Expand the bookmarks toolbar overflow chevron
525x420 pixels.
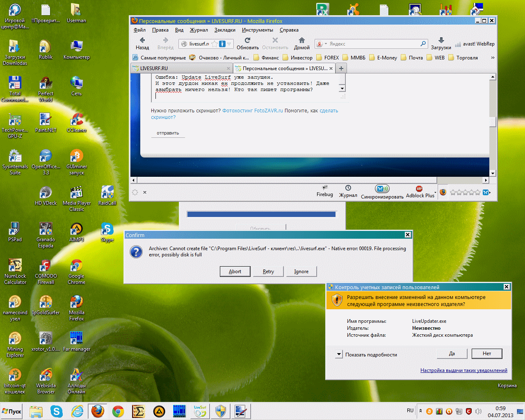click(493, 58)
